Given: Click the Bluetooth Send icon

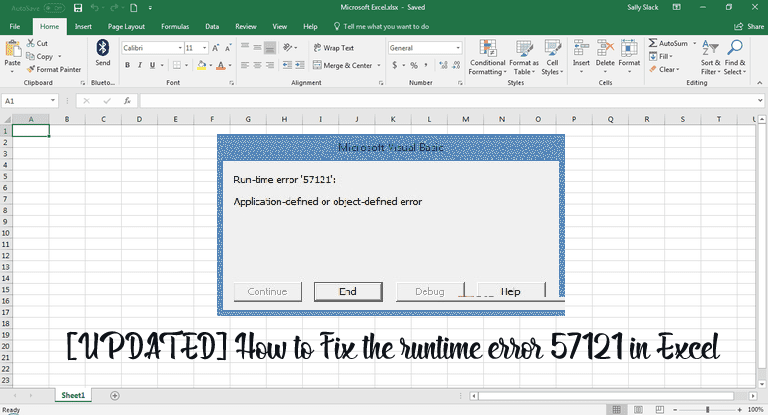Looking at the screenshot, I should pos(102,48).
